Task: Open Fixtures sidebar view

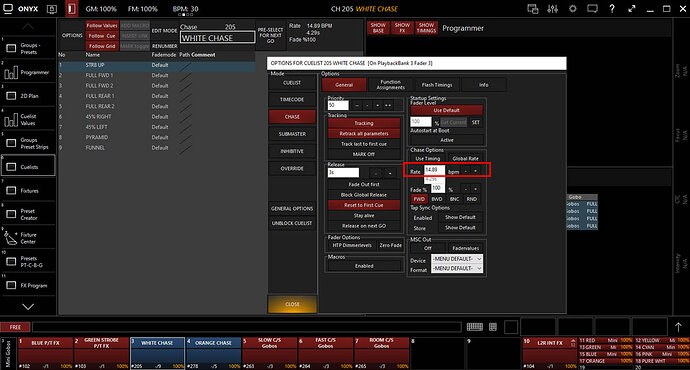Action: pyautogui.click(x=28, y=190)
